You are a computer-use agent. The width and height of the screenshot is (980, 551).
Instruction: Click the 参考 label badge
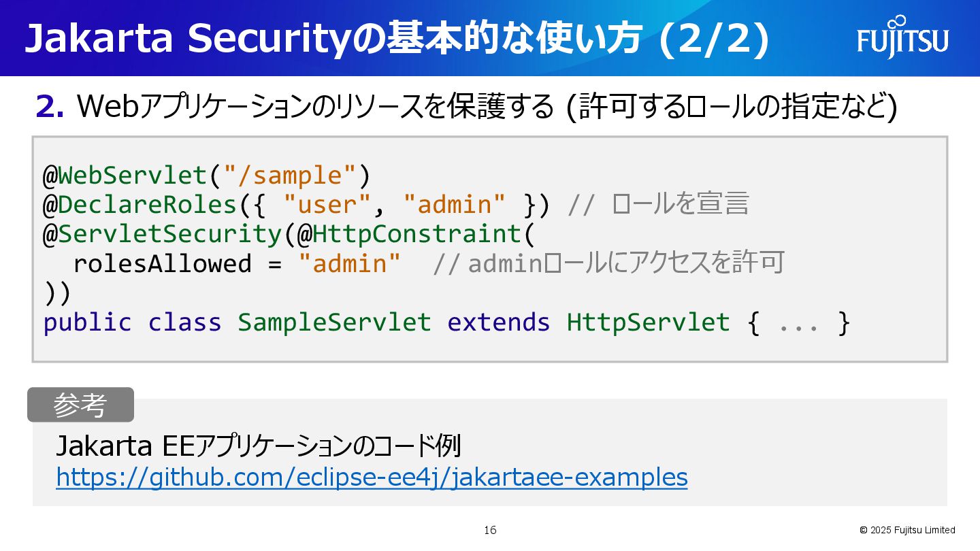80,405
